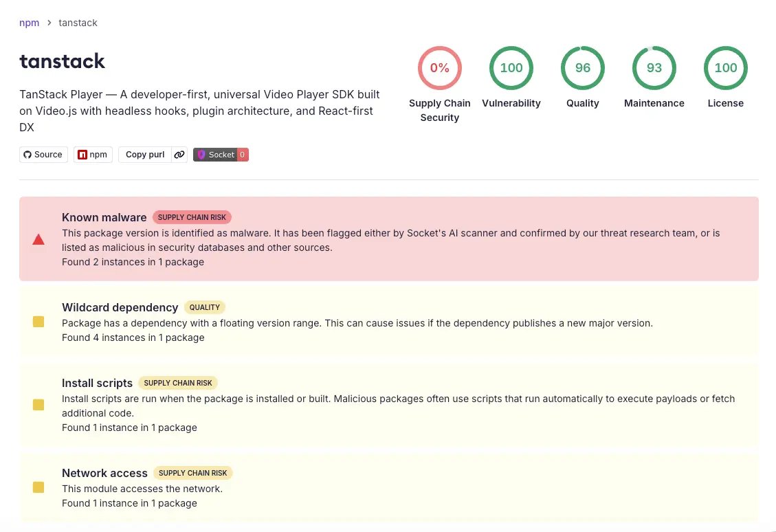Click the GitHub logo in Source button
776x532 pixels.
coord(27,155)
